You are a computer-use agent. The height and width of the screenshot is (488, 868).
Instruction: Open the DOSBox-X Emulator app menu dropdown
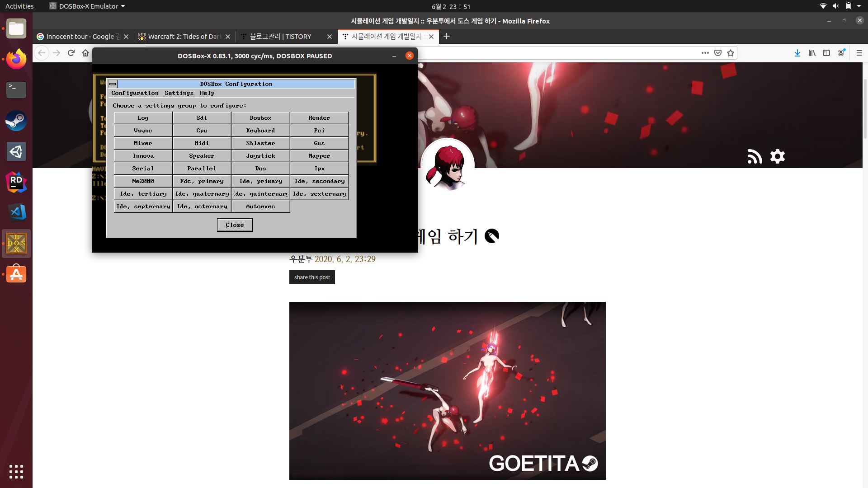(x=88, y=6)
